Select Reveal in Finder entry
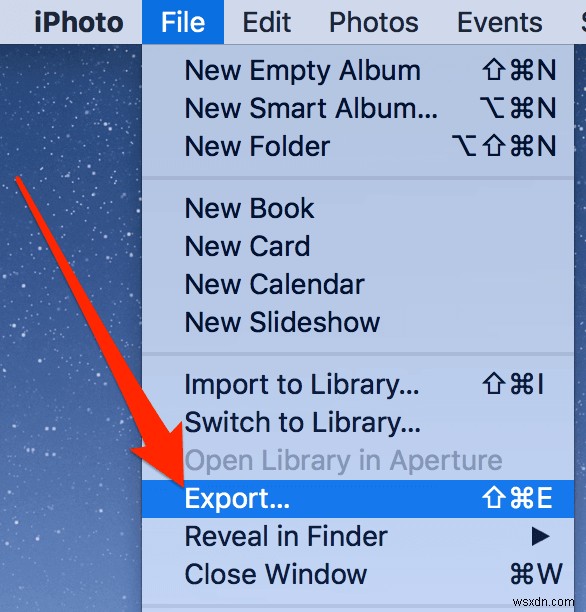Viewport: 586px width, 612px height. pyautogui.click(x=358, y=537)
